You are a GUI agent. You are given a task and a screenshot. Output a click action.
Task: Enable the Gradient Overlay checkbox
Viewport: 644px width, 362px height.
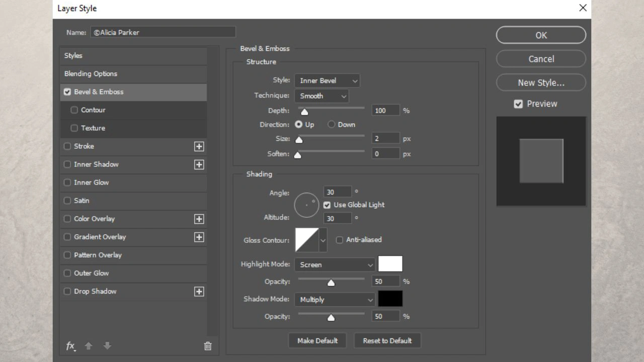67,237
